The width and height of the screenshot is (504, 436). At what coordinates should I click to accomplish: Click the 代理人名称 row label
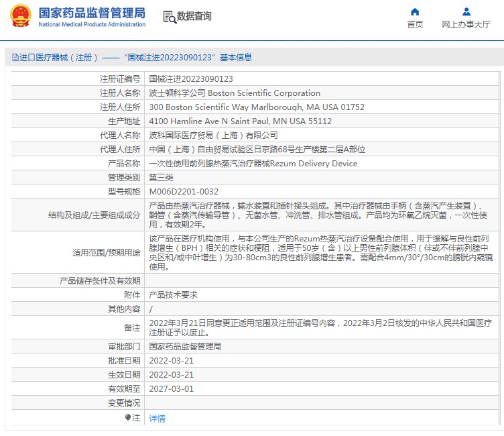pos(120,135)
